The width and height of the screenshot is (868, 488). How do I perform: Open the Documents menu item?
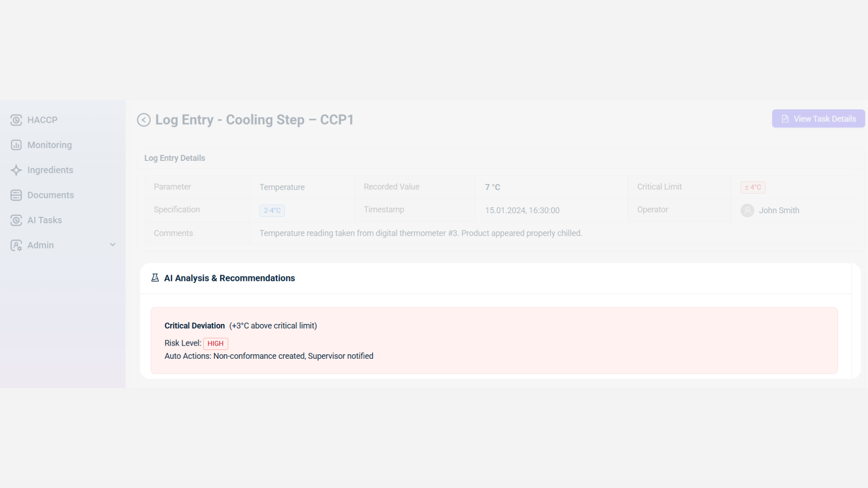coord(50,195)
